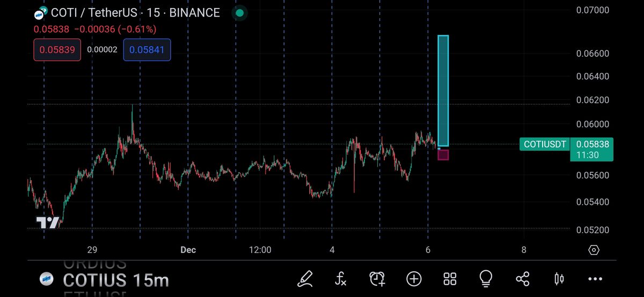Open ideas with the lightbulb icon
Viewport: 644px width, 297px height.
coord(486,278)
